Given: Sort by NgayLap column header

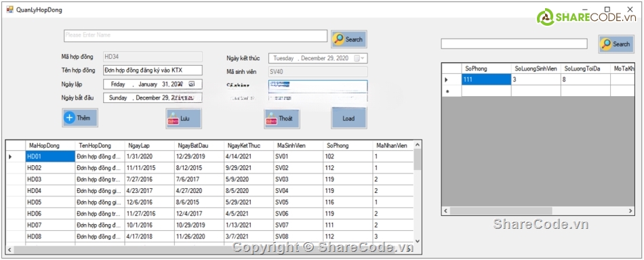Looking at the screenshot, I should 149,146.
